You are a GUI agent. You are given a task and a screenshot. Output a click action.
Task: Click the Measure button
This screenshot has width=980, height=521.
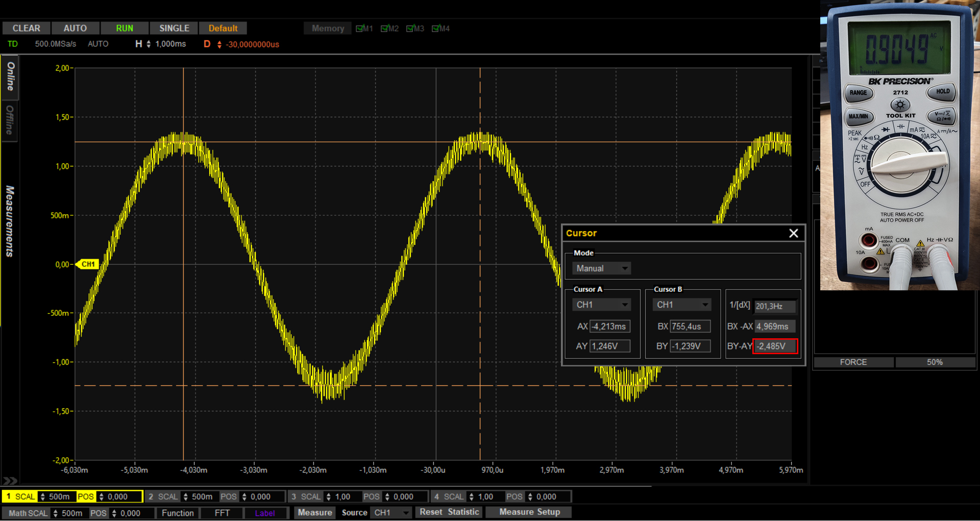coord(314,512)
